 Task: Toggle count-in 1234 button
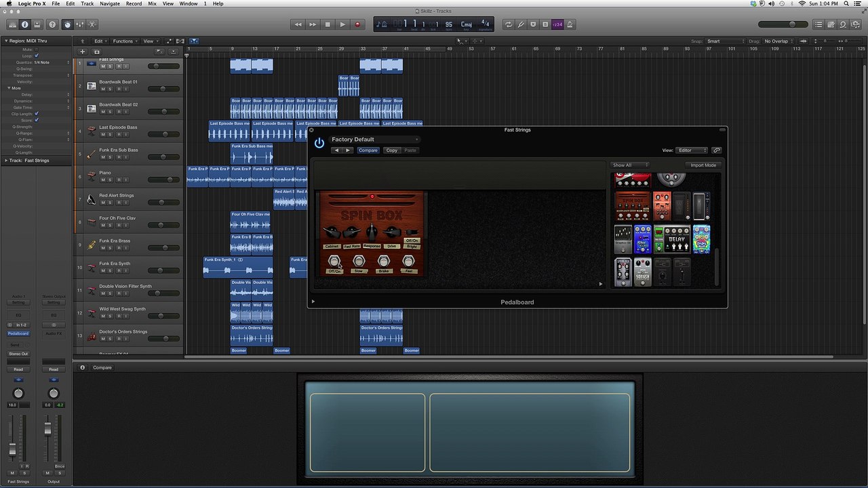[557, 24]
